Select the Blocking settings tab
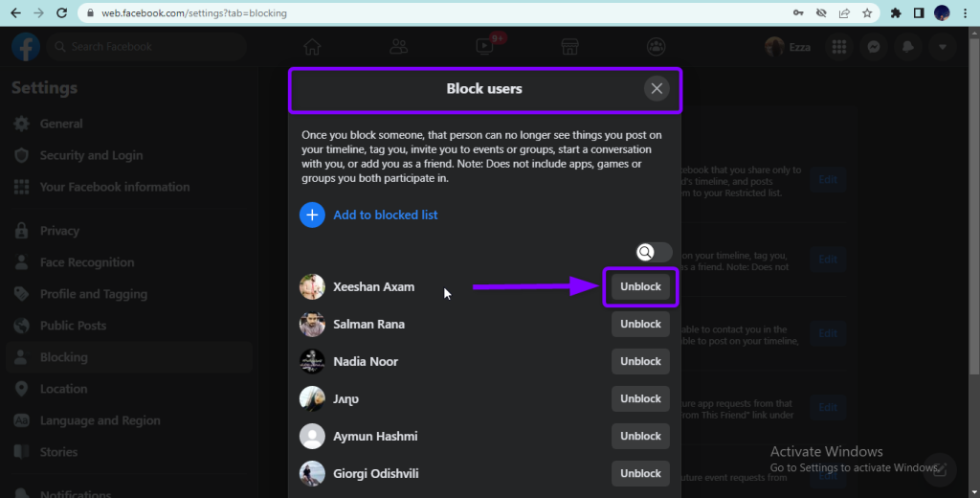The width and height of the screenshot is (980, 498). tap(129, 357)
